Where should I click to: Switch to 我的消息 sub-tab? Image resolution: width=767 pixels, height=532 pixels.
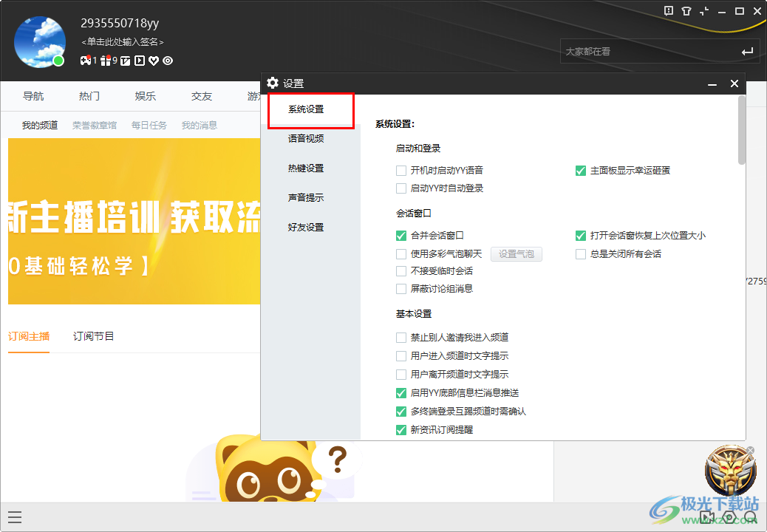pyautogui.click(x=199, y=125)
